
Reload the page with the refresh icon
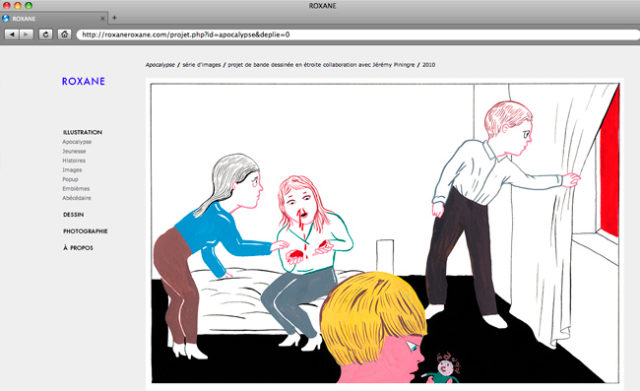pyautogui.click(x=45, y=34)
